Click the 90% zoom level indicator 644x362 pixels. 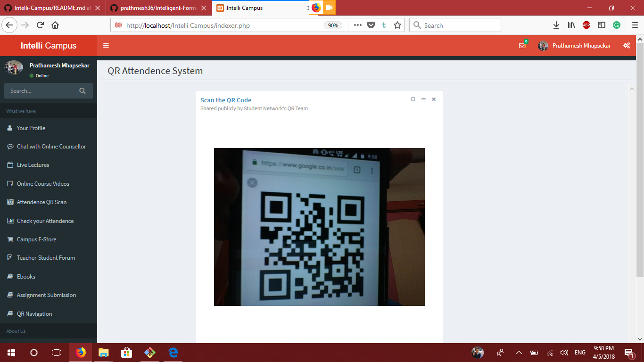point(333,25)
